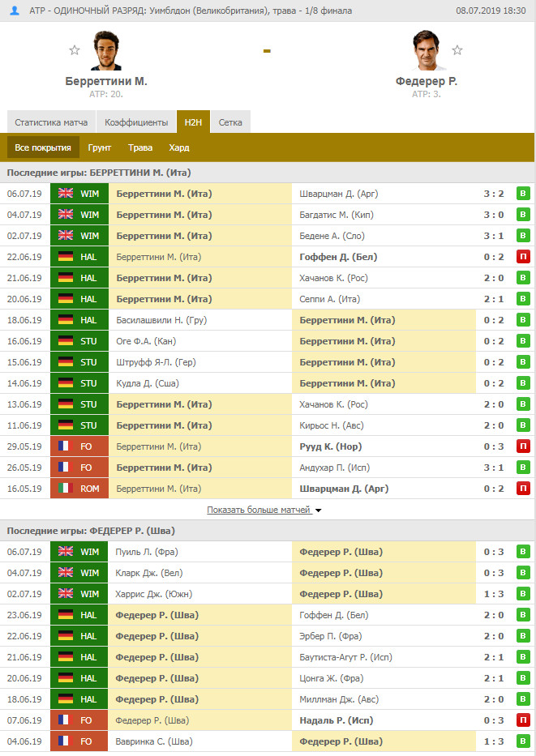Screen dimensions: 536x756
Task: Open match against Бедене А. (Сло)
Action: [x=332, y=236]
